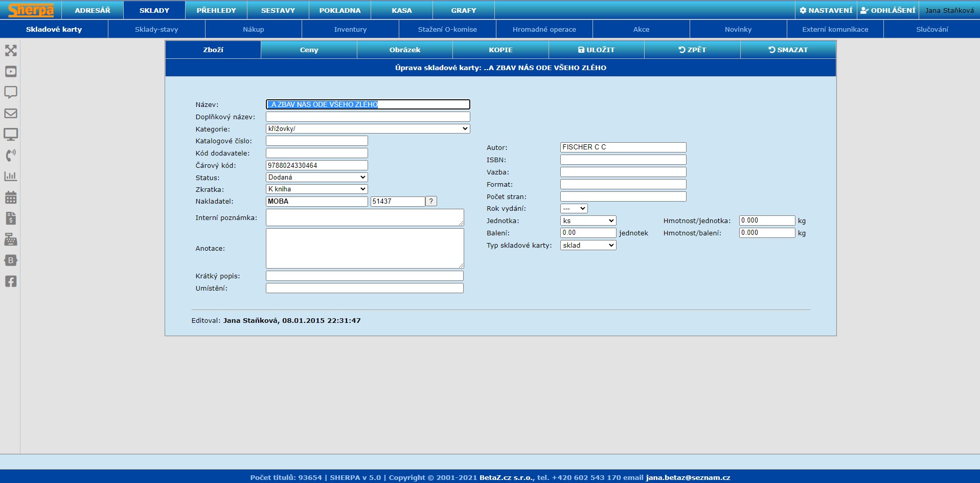Open the POKLADNA menu

click(340, 10)
